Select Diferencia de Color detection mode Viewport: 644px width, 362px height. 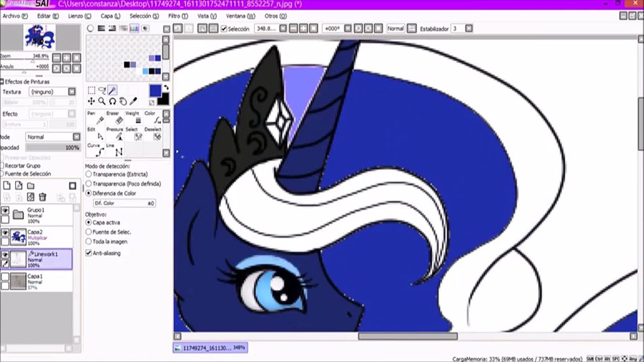pyautogui.click(x=89, y=193)
